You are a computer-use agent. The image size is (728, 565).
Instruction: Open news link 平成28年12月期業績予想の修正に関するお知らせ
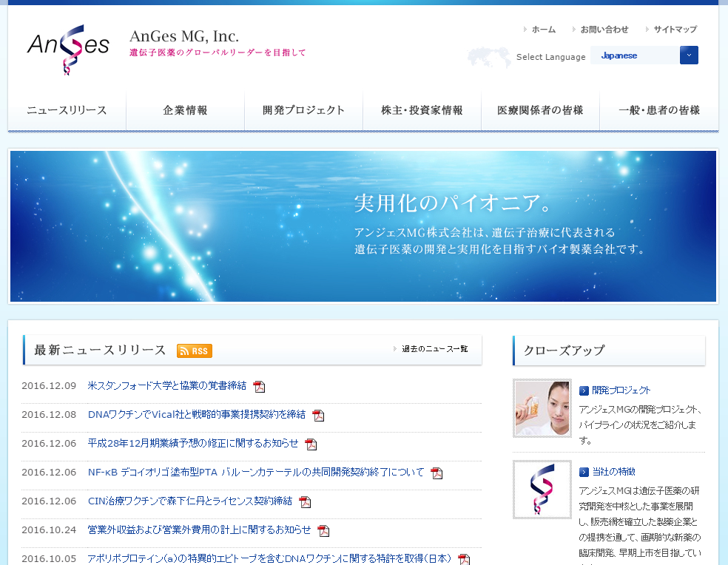[193, 443]
